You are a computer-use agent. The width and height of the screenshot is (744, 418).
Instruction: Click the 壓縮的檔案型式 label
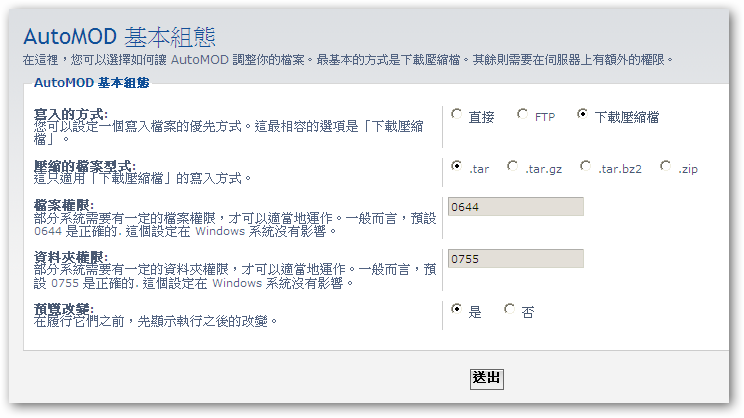pyautogui.click(x=84, y=166)
